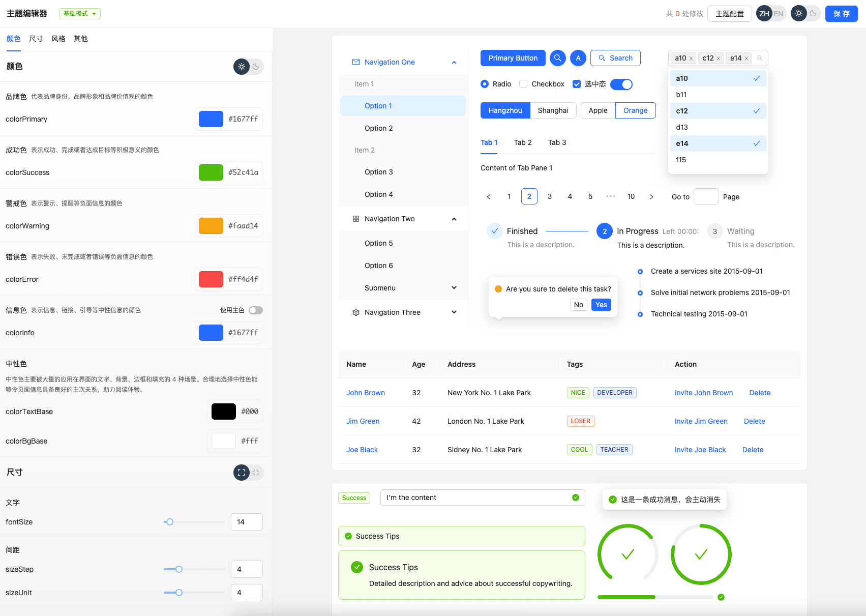Click the Go to page input box
This screenshot has width=866, height=616.
coord(706,196)
